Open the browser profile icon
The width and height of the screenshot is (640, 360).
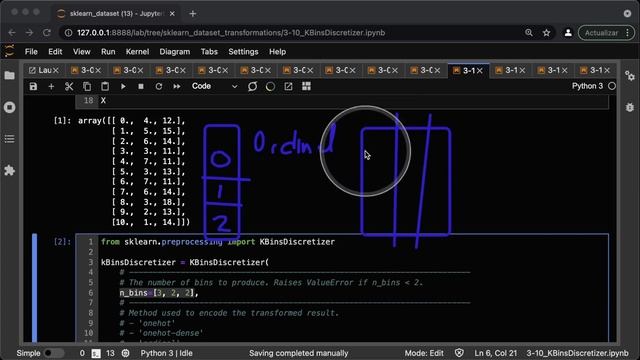568,33
